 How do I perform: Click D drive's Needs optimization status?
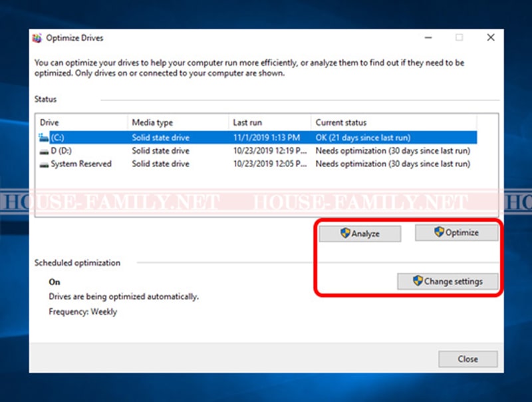click(x=393, y=150)
